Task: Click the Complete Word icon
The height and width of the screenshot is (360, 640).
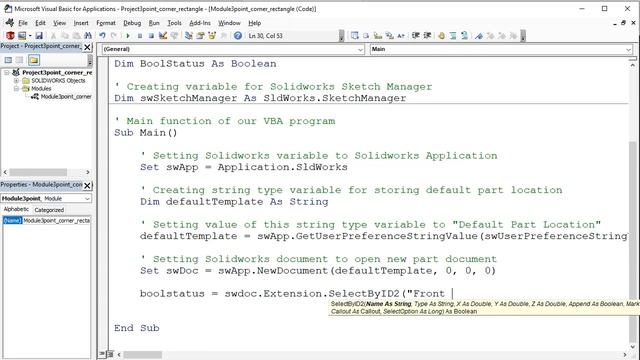Action: coord(401,36)
